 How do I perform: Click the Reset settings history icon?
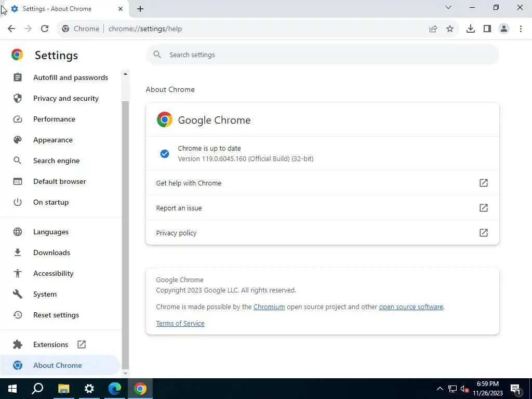click(18, 315)
